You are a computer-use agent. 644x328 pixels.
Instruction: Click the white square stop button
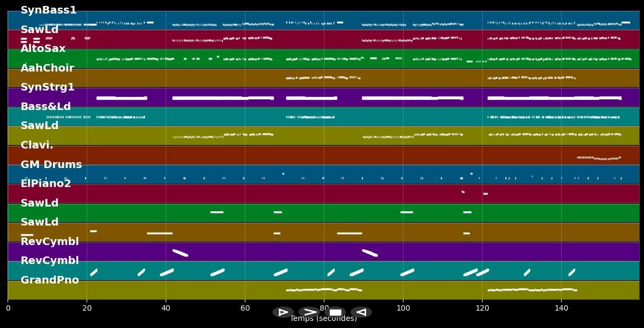(335, 312)
